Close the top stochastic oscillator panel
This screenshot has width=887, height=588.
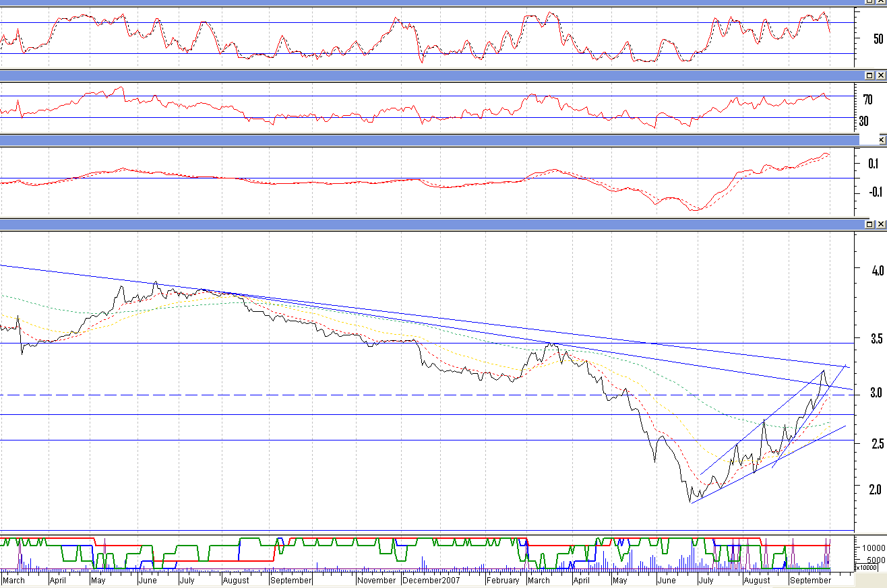coord(880,3)
